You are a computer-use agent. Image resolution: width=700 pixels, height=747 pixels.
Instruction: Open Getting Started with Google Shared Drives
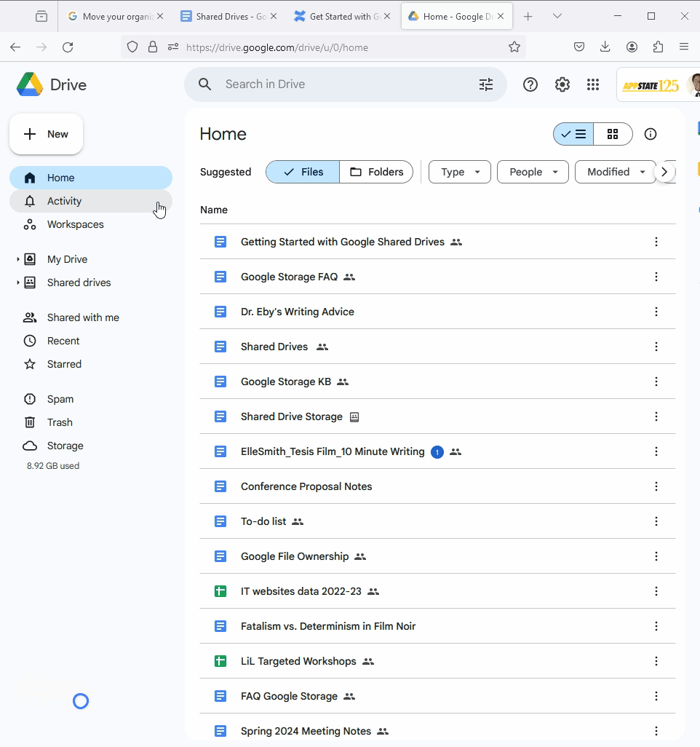coord(343,242)
